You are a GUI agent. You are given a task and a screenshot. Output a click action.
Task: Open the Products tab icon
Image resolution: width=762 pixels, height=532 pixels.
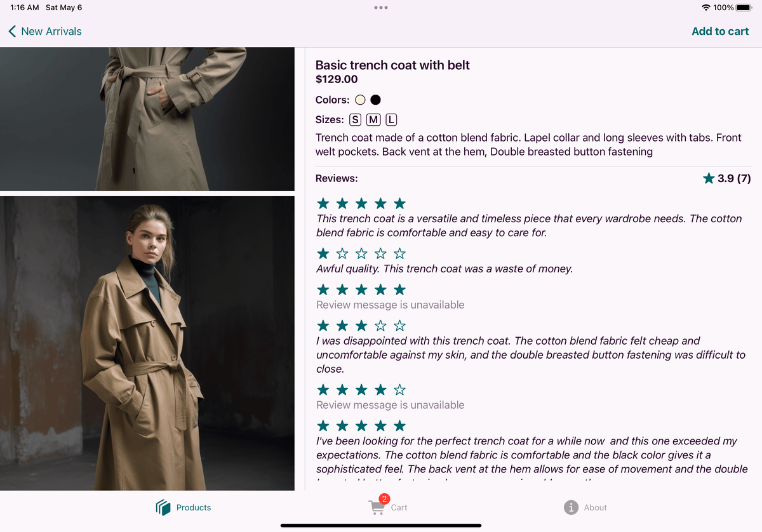pos(163,507)
